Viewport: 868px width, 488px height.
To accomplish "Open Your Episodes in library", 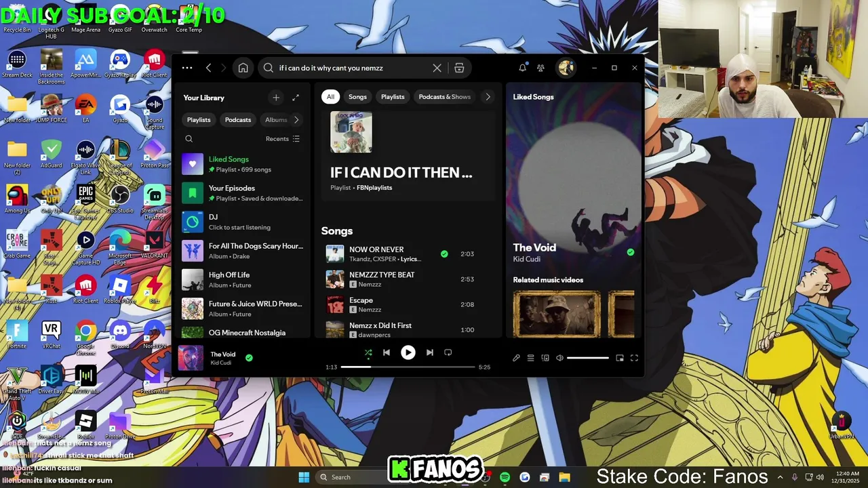I will pyautogui.click(x=243, y=193).
